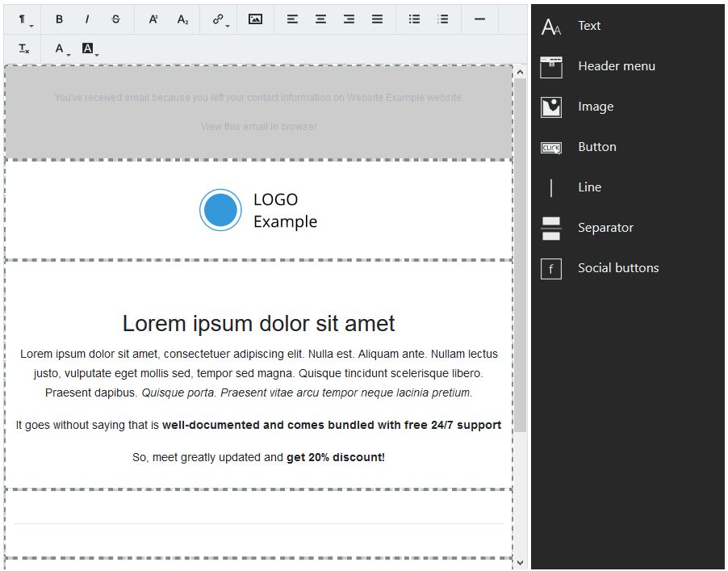Justify the text alignment

[377, 19]
